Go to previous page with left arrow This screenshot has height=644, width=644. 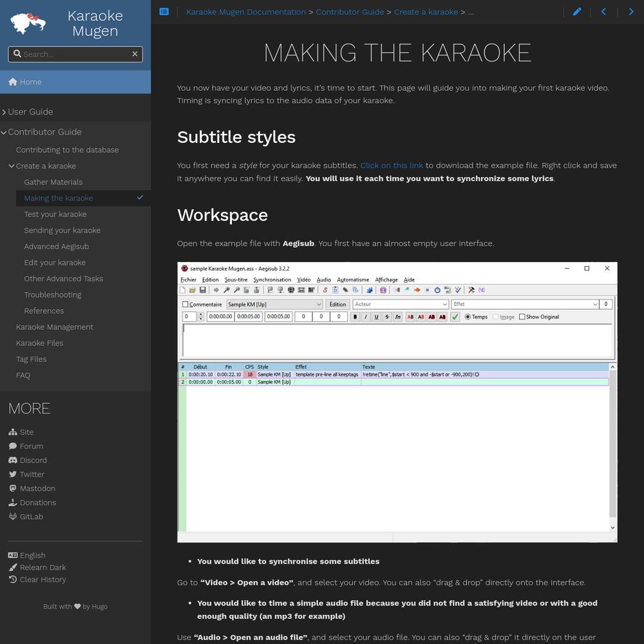(x=603, y=12)
